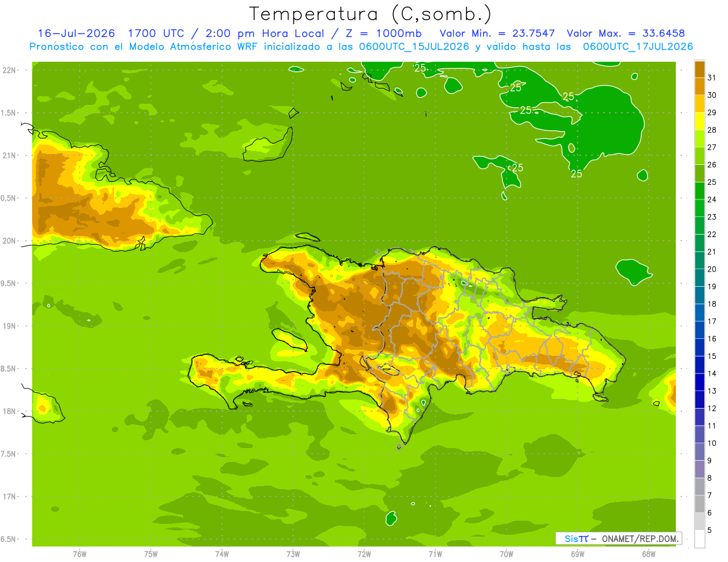Click the "7.5N" latitude axis label
728x562 pixels.
(x=9, y=453)
